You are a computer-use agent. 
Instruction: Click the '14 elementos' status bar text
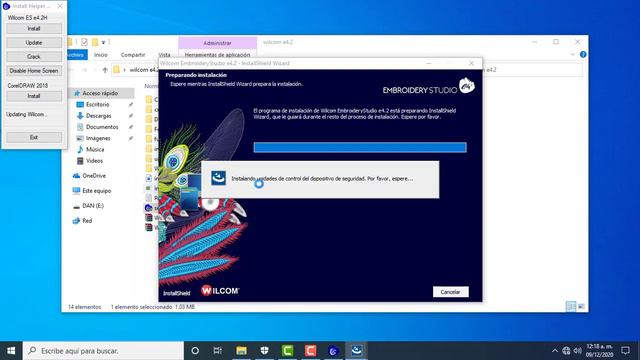[x=84, y=307]
